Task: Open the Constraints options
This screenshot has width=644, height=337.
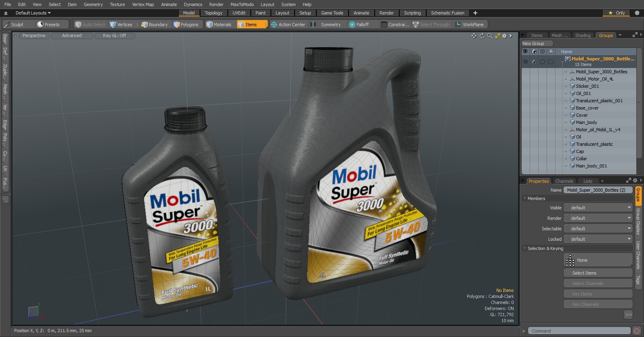Action: pyautogui.click(x=395, y=25)
